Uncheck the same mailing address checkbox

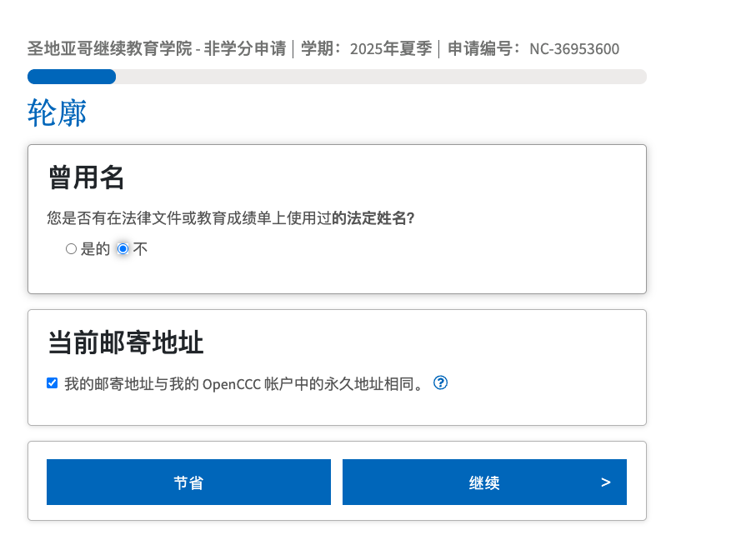click(x=53, y=383)
